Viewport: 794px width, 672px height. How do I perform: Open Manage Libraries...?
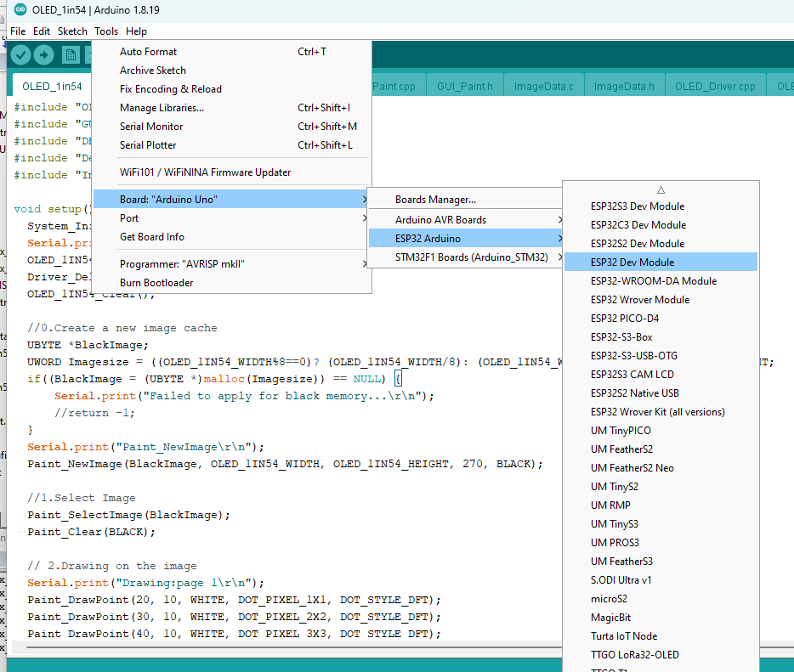(x=232, y=108)
